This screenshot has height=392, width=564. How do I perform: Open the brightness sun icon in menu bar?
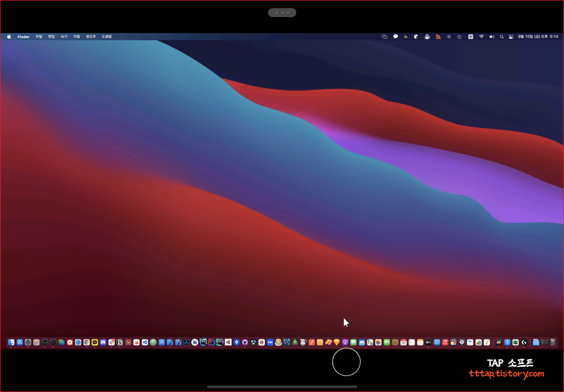(449, 37)
